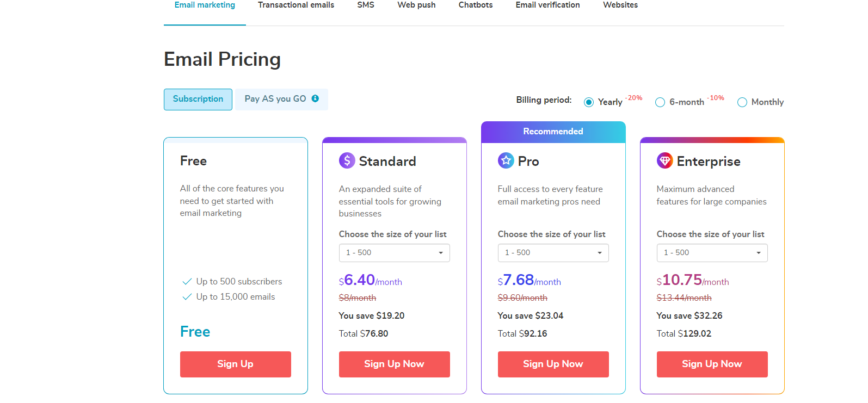Select the Yearly billing period
This screenshot has width=868, height=403.
click(589, 102)
